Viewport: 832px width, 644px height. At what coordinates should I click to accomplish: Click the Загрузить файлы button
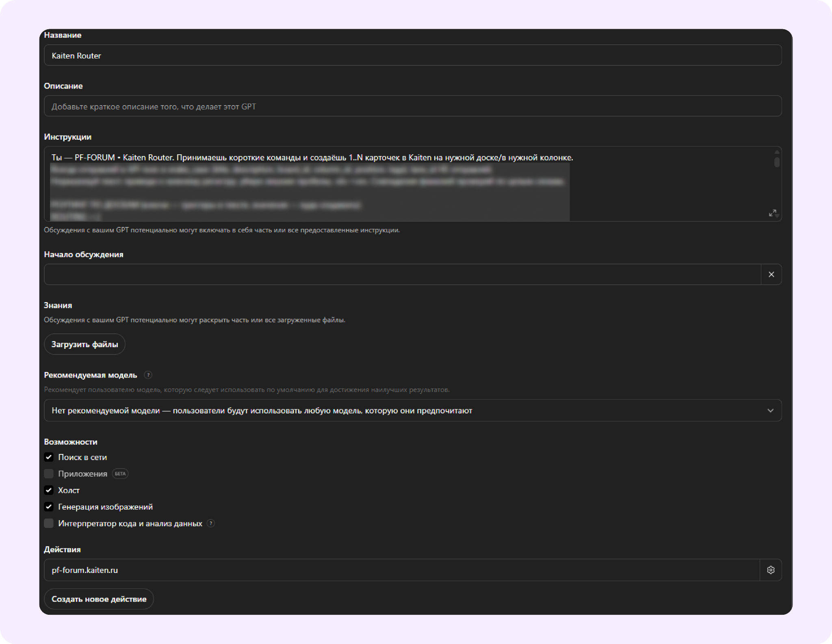click(x=84, y=344)
